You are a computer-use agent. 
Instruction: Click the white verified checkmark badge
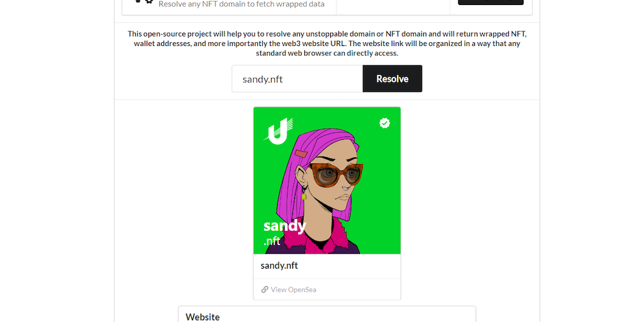pyautogui.click(x=384, y=123)
